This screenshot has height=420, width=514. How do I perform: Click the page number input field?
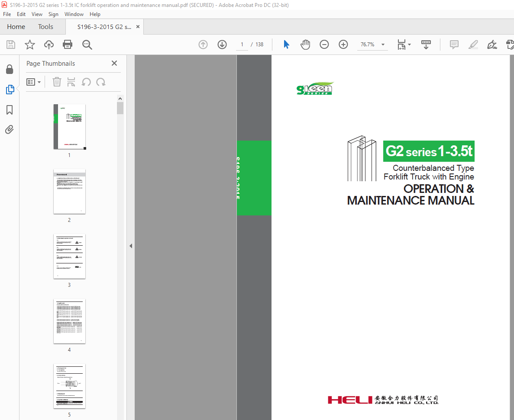[242, 45]
